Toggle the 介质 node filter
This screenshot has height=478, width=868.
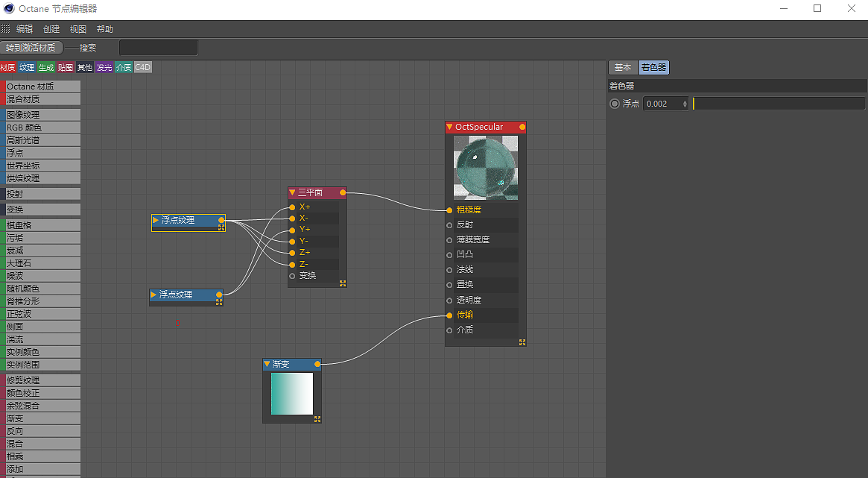click(124, 68)
